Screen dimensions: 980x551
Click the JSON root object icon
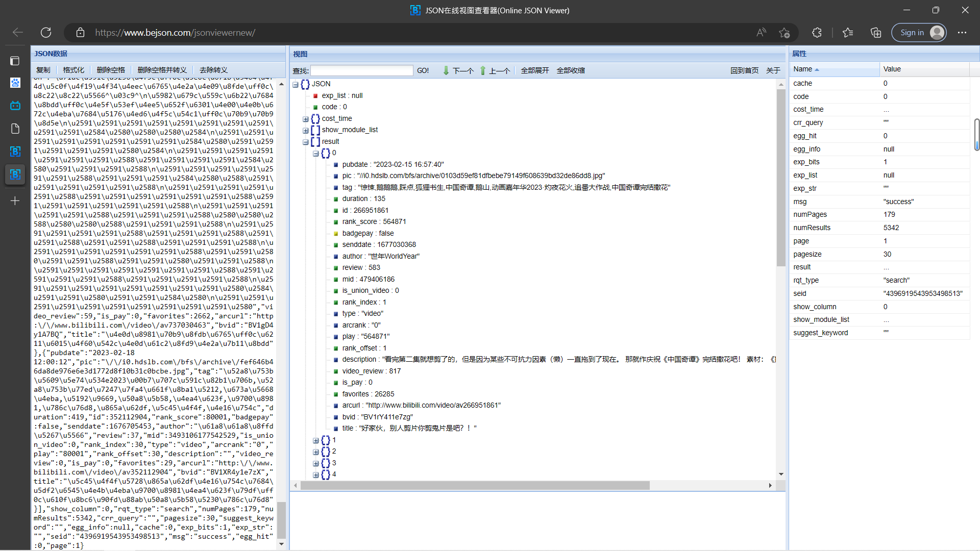[x=305, y=84]
